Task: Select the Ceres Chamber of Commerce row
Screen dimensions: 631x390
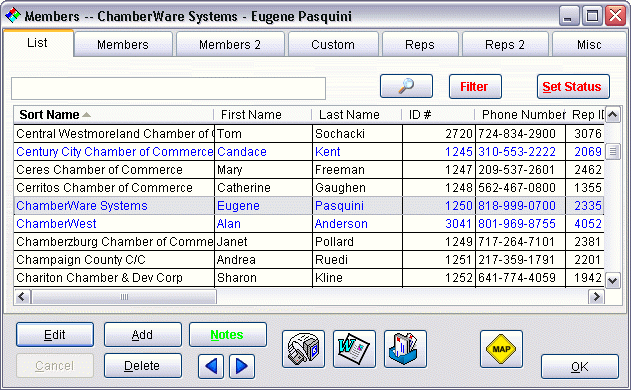Action: tap(309, 170)
